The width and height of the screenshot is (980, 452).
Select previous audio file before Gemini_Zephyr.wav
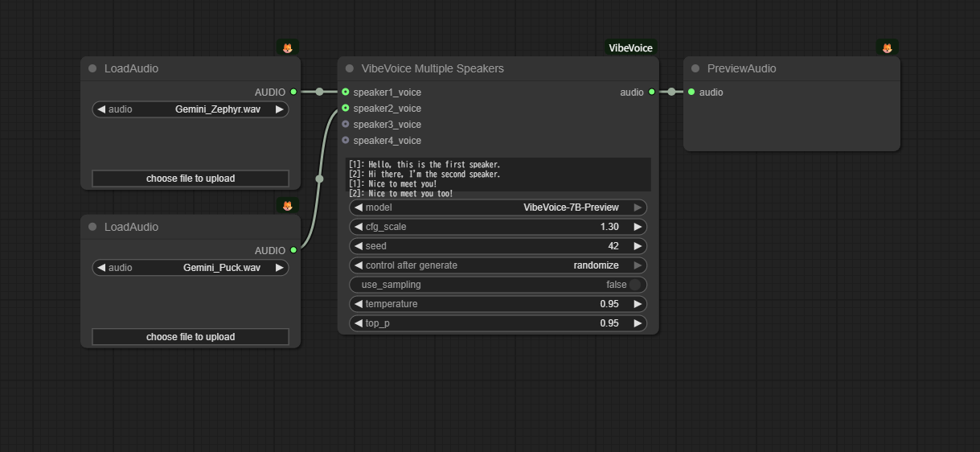101,109
